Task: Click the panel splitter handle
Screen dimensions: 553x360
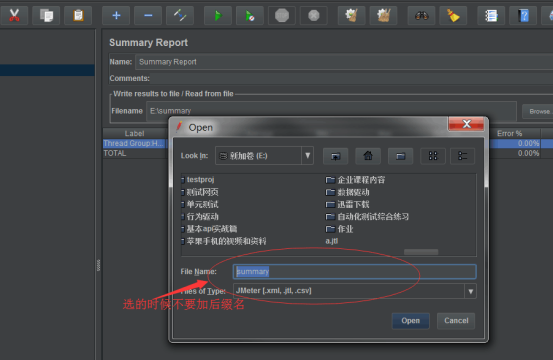Action: [x=98, y=265]
